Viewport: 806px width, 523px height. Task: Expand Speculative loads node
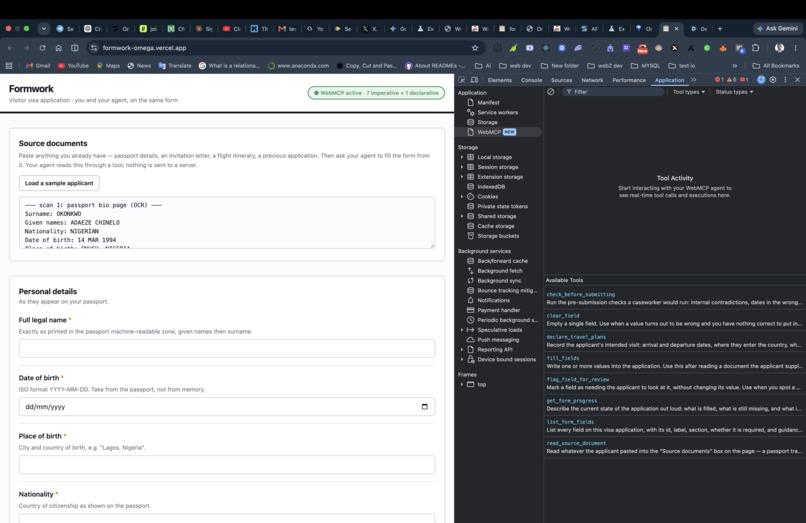(x=461, y=330)
